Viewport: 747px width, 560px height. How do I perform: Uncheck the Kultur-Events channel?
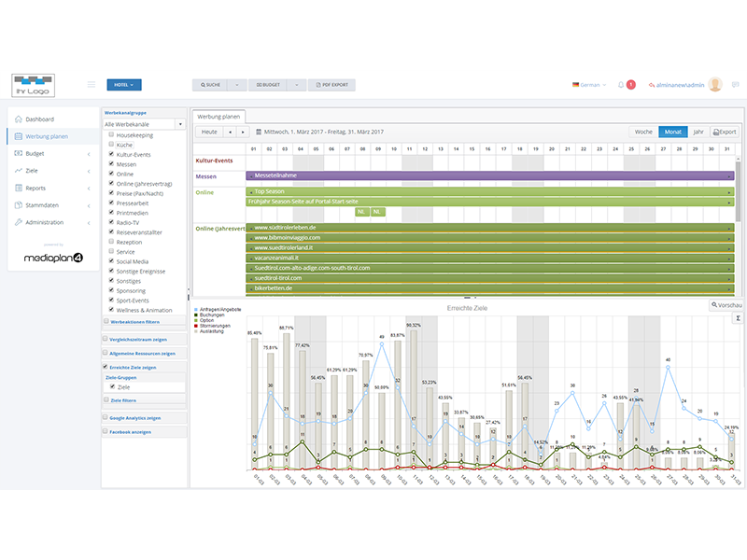[112, 155]
